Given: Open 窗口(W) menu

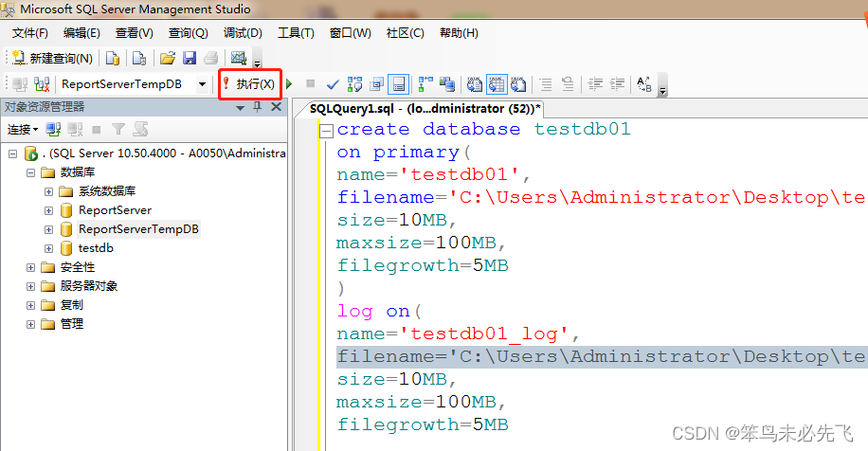Looking at the screenshot, I should [350, 33].
